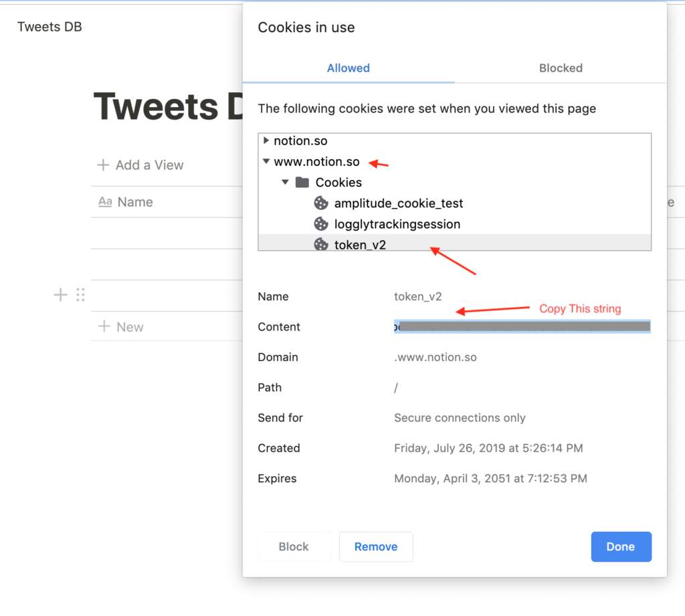The width and height of the screenshot is (685, 616).
Task: Collapse the Cookies folder disclosure triangle
Action: click(x=285, y=183)
